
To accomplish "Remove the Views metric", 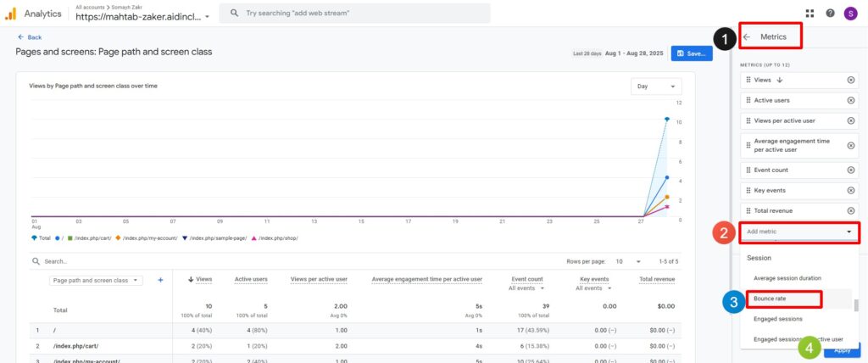I will [851, 80].
